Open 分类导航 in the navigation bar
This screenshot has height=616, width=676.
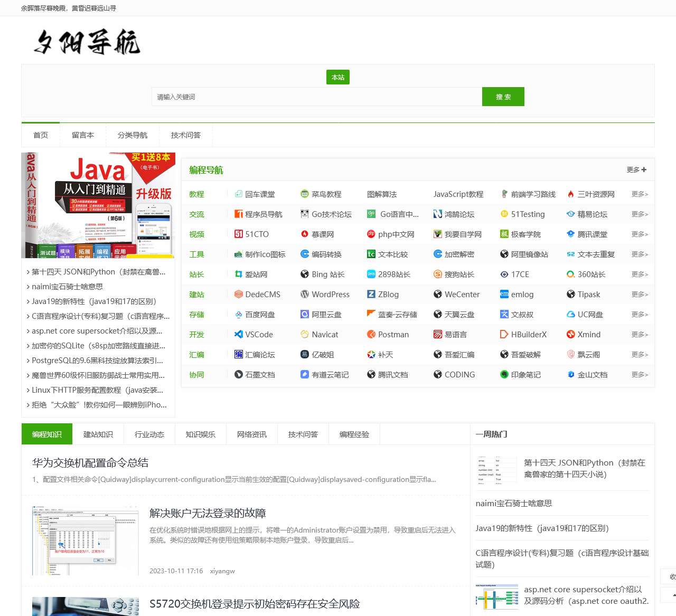pos(133,135)
